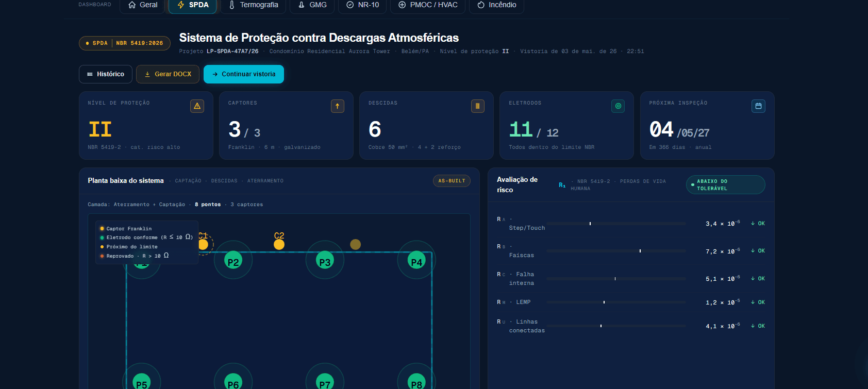Select electrode P8 on the plan
Viewport: 868px width, 389px height.
pyautogui.click(x=416, y=382)
